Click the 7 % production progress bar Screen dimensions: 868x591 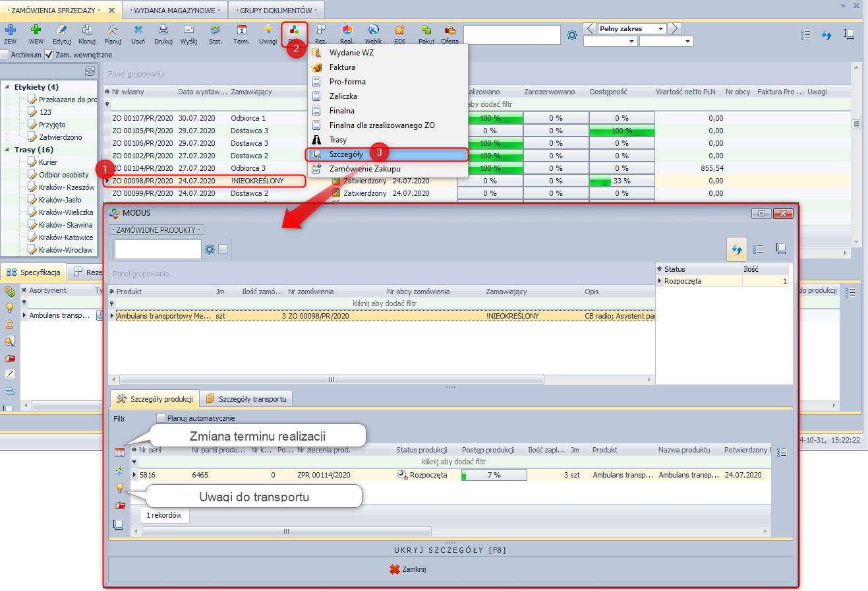(x=494, y=475)
